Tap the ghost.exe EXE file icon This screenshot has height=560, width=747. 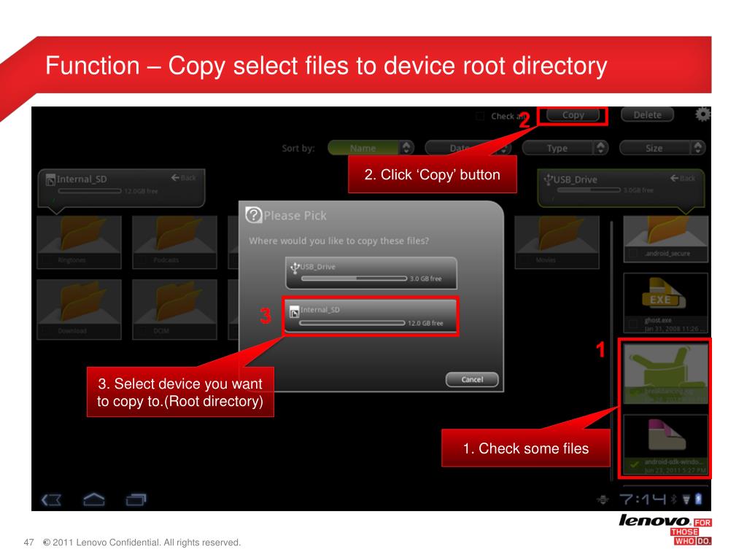coord(665,293)
